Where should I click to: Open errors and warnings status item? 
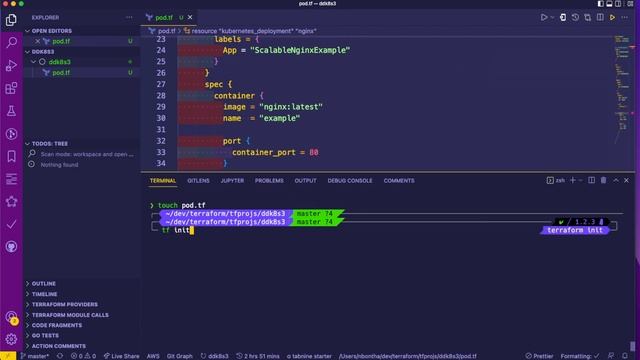(83, 356)
